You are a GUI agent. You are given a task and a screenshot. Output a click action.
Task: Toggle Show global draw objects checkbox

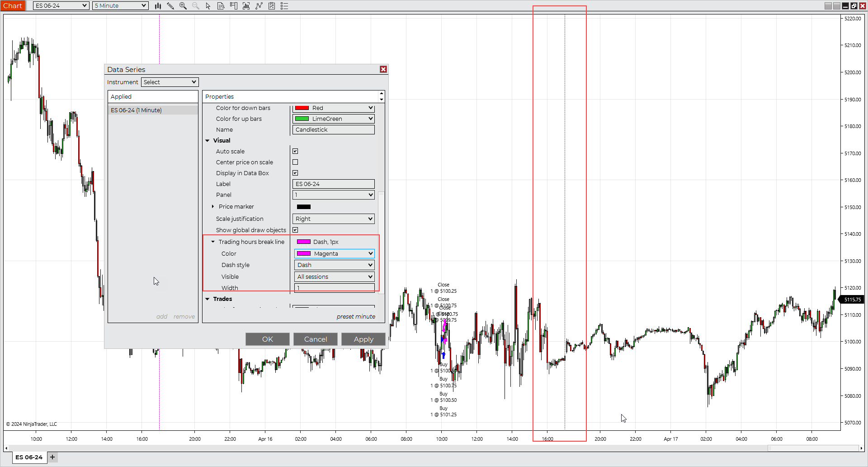(x=295, y=230)
